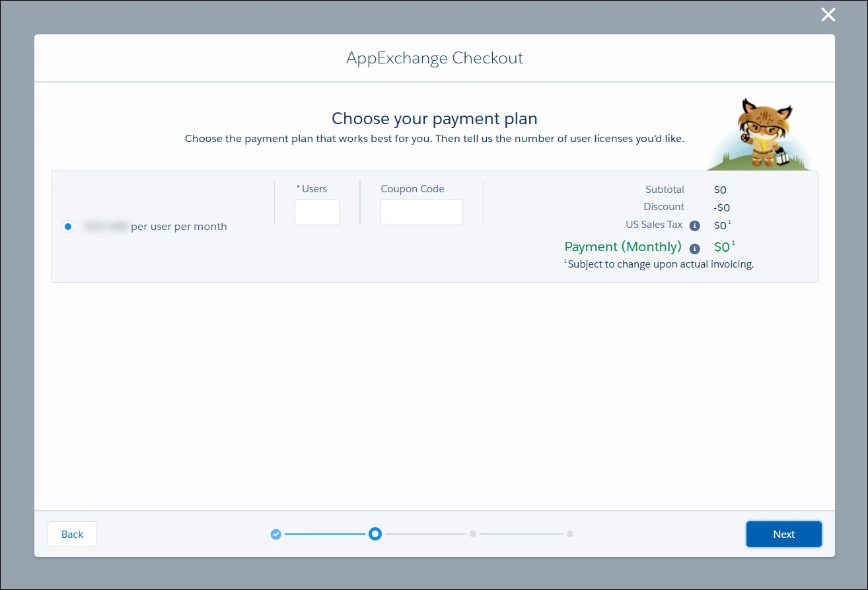Click the "Discount" label
The width and height of the screenshot is (868, 590).
point(664,207)
